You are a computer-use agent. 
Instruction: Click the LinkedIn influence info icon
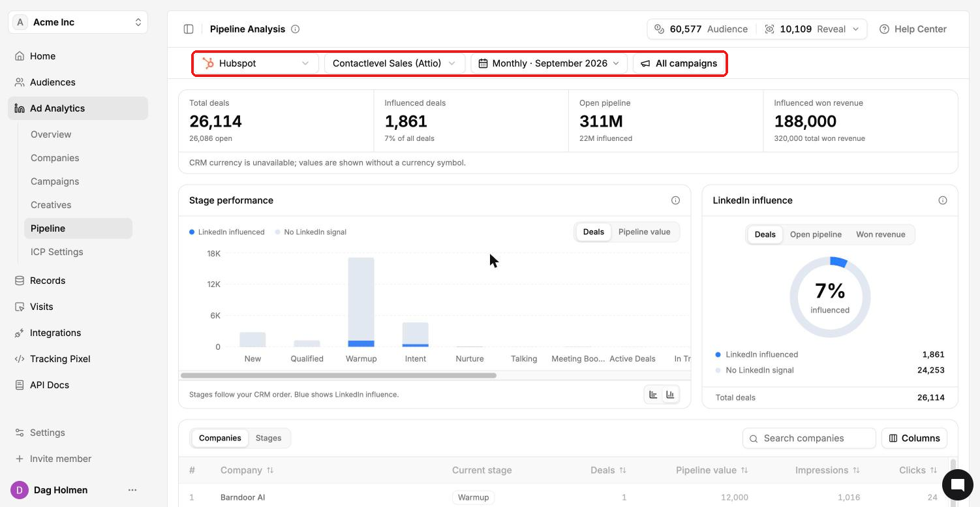(x=942, y=200)
